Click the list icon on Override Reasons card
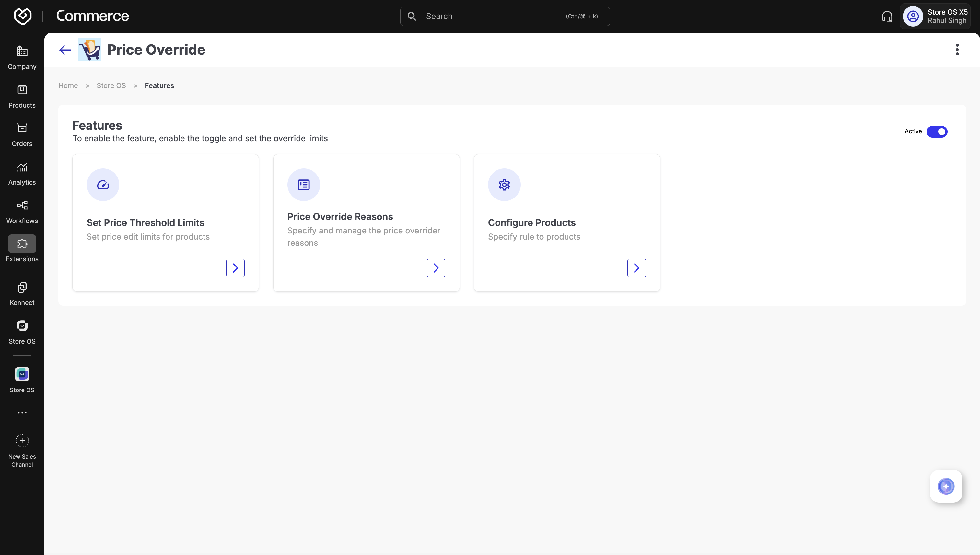980x555 pixels. tap(304, 185)
